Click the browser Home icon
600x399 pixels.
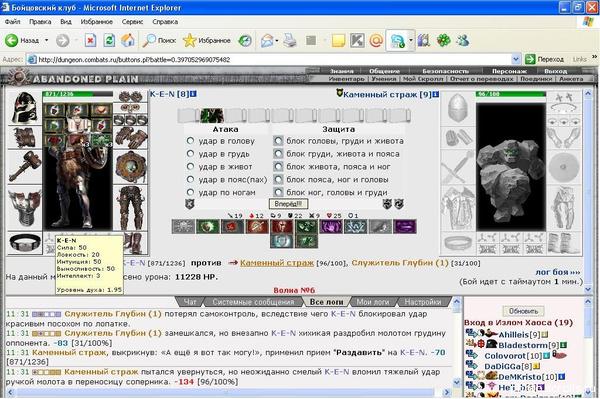[x=128, y=40]
